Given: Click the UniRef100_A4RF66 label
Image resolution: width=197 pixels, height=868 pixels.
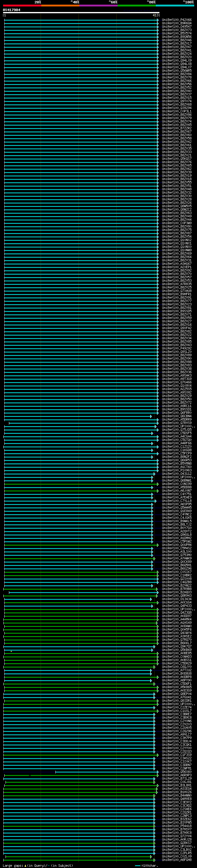Looking at the screenshot, I should point(176,443).
